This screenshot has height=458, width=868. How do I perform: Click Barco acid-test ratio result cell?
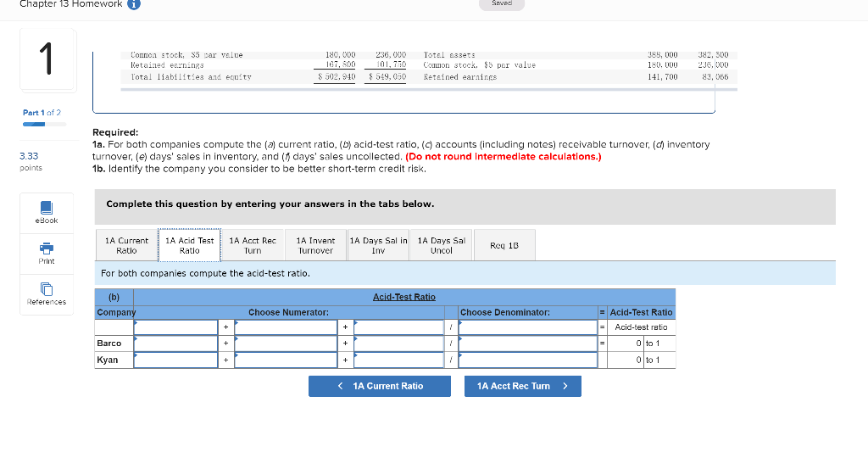tap(626, 343)
